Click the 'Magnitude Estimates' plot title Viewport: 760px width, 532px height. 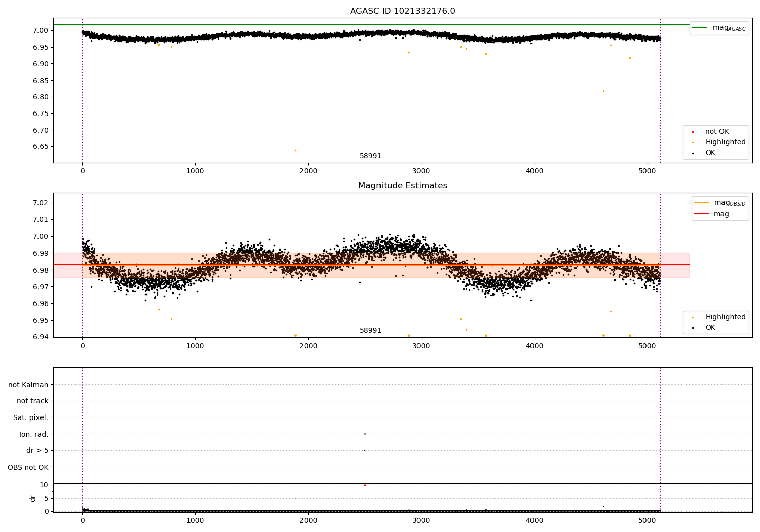pos(402,186)
